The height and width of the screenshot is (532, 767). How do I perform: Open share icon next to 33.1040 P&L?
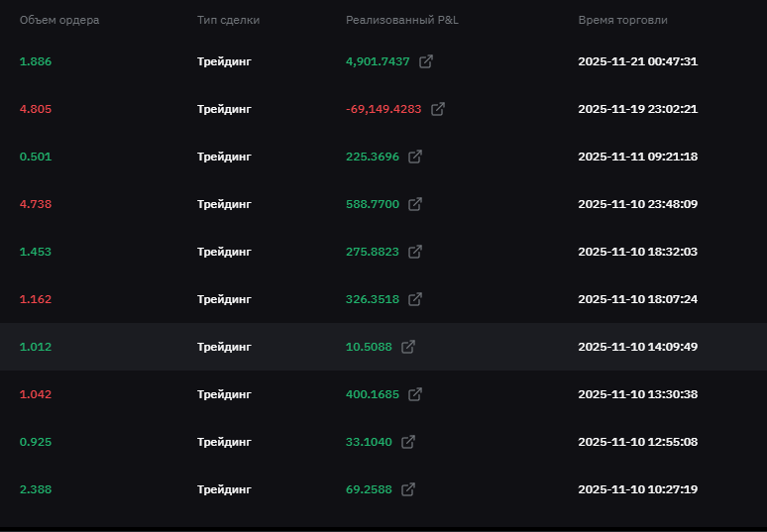[408, 442]
